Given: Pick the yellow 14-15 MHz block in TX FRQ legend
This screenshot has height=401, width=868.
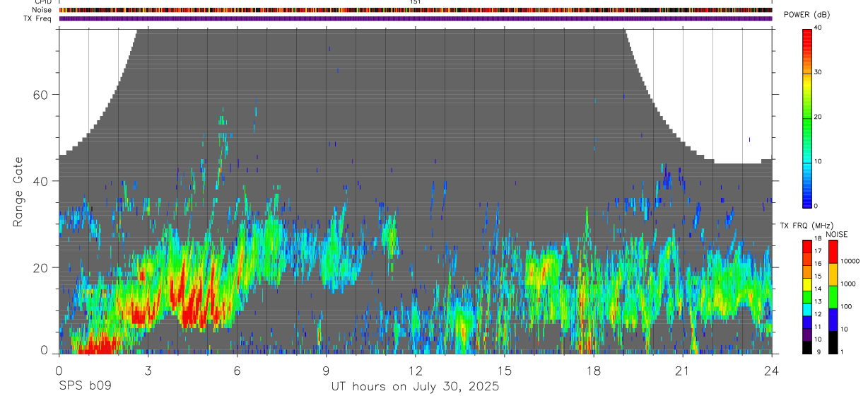Looking at the screenshot, I should 807,283.
